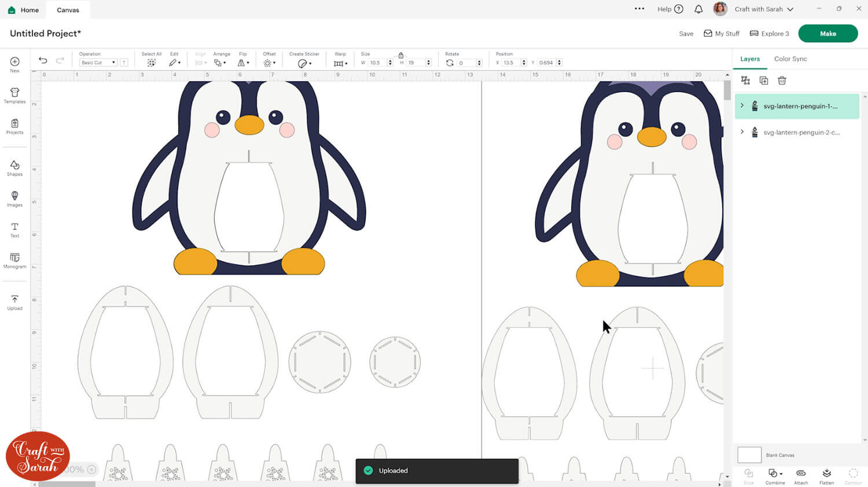
Task: Click the green Make button
Action: [x=827, y=34]
